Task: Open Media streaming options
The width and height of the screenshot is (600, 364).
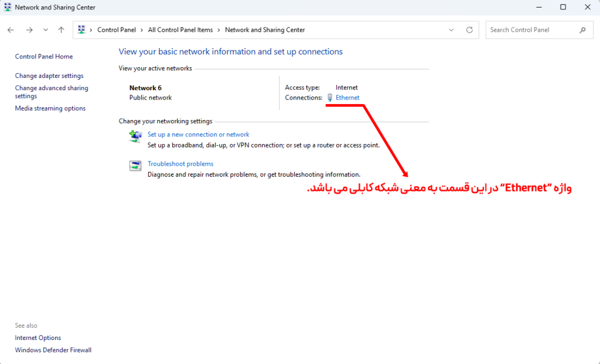Action: [x=50, y=108]
